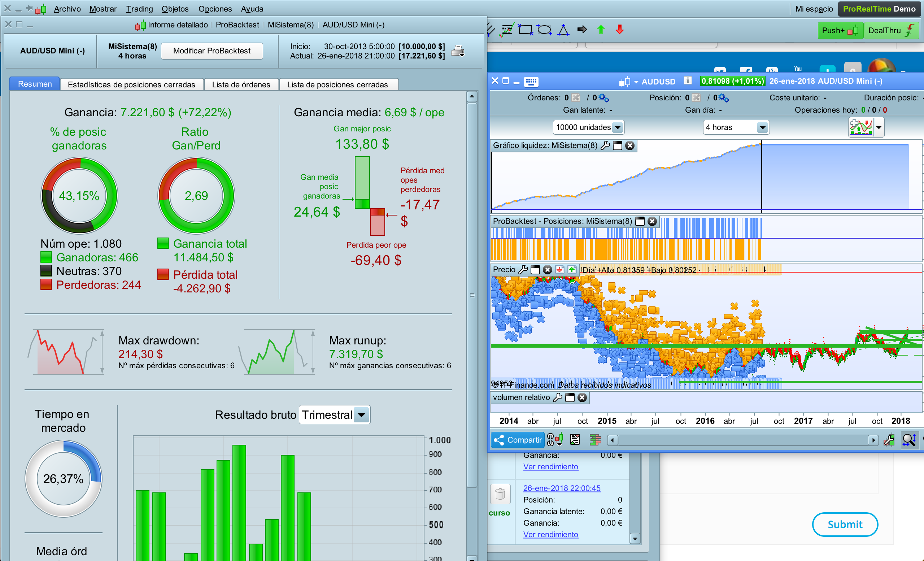Select the rectangle drawing tool
This screenshot has height=561, width=924.
[525, 30]
